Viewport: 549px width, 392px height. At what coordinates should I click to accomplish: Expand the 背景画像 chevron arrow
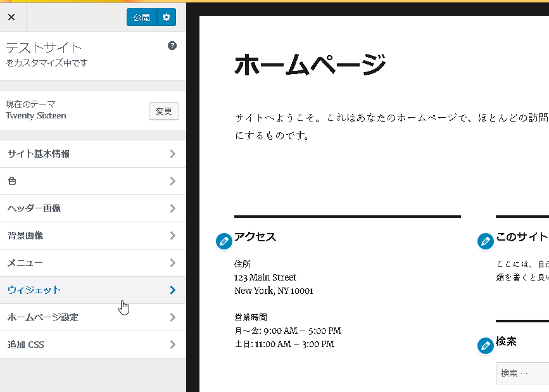pos(173,236)
